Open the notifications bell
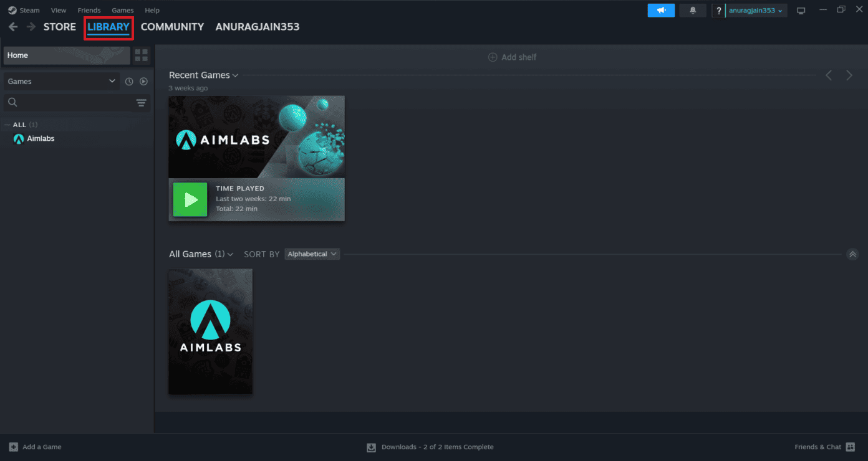The width and height of the screenshot is (868, 461). tap(692, 10)
